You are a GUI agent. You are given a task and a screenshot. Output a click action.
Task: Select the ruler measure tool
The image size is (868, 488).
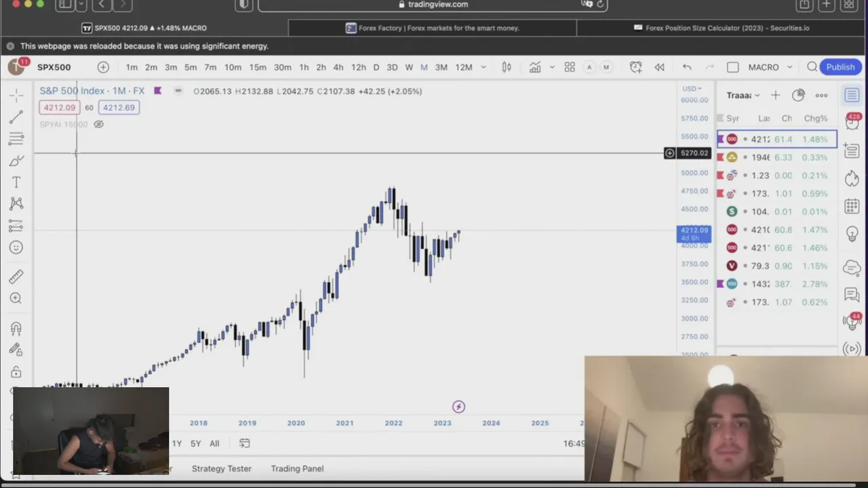coord(16,277)
